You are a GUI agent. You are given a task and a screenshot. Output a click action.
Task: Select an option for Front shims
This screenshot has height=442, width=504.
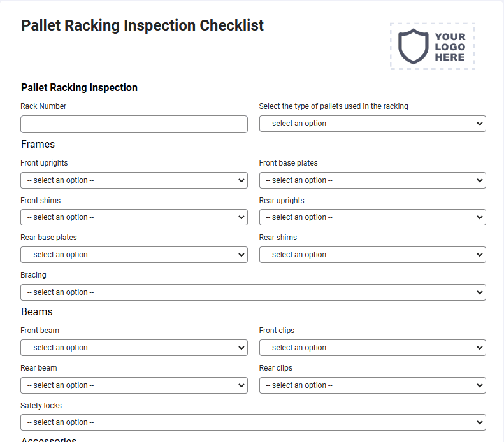(x=134, y=217)
